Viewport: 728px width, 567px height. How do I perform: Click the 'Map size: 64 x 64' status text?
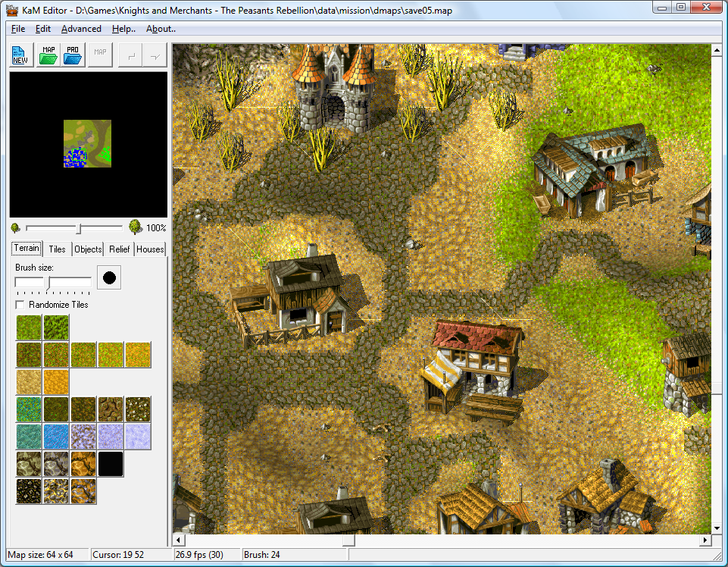tap(40, 554)
